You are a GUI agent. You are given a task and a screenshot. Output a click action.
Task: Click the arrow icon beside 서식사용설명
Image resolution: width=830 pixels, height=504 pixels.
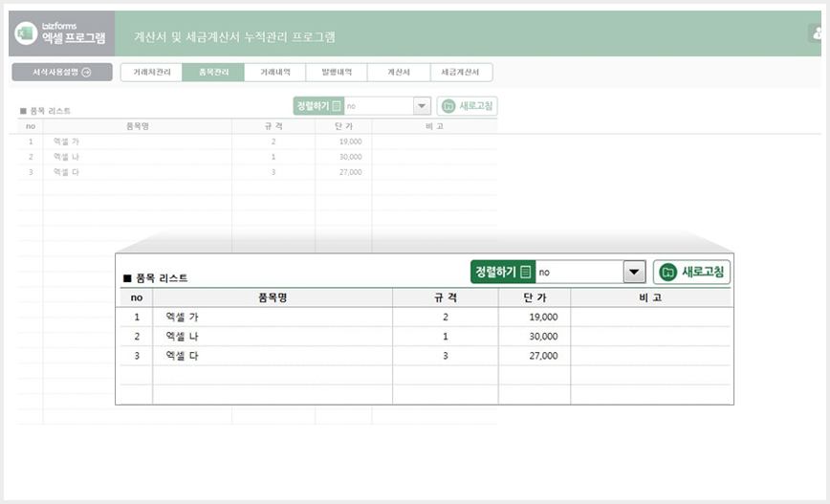[x=86, y=72]
